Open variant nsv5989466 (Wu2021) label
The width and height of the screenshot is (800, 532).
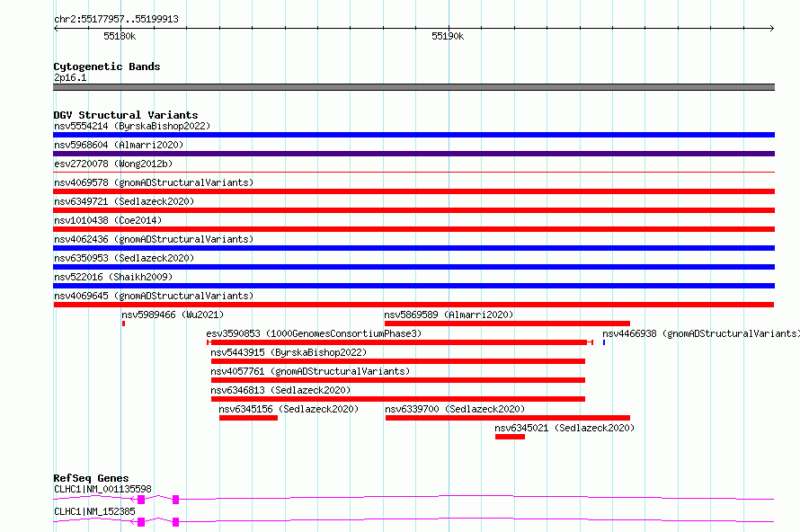[173, 315]
